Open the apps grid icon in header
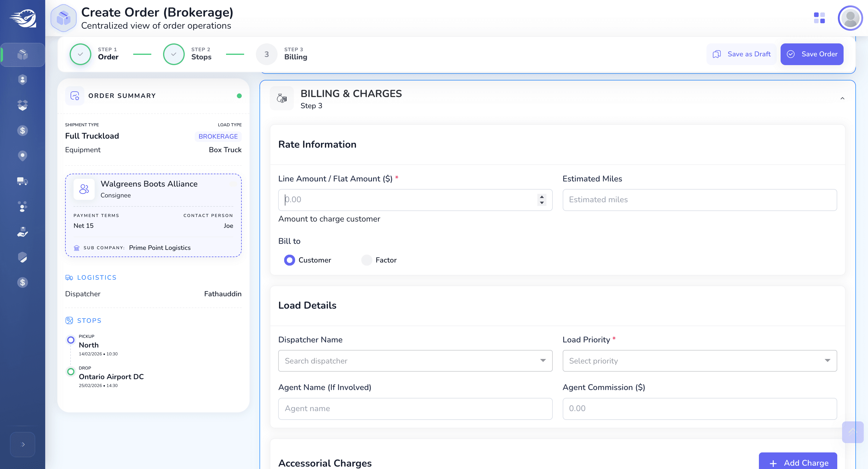 tap(819, 18)
